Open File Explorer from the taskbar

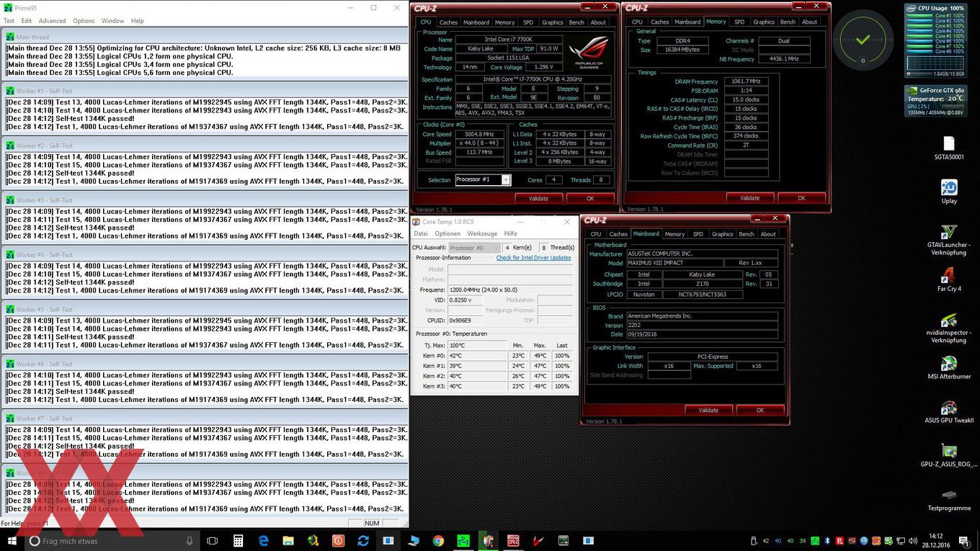288,541
